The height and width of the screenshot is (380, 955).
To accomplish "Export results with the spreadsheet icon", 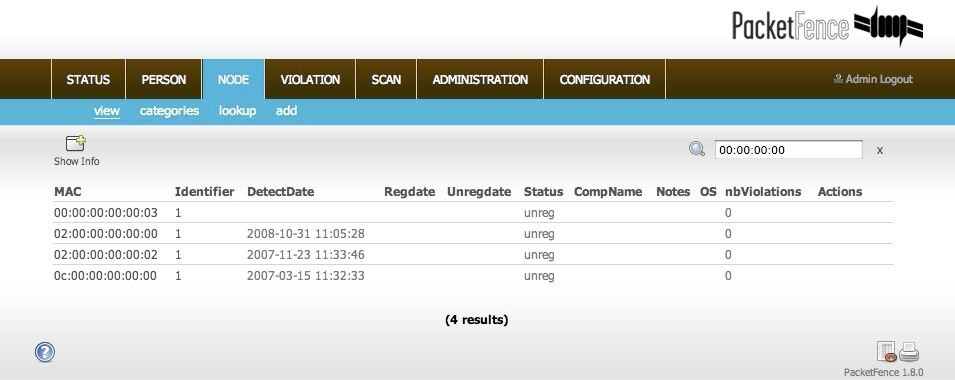I will 886,352.
